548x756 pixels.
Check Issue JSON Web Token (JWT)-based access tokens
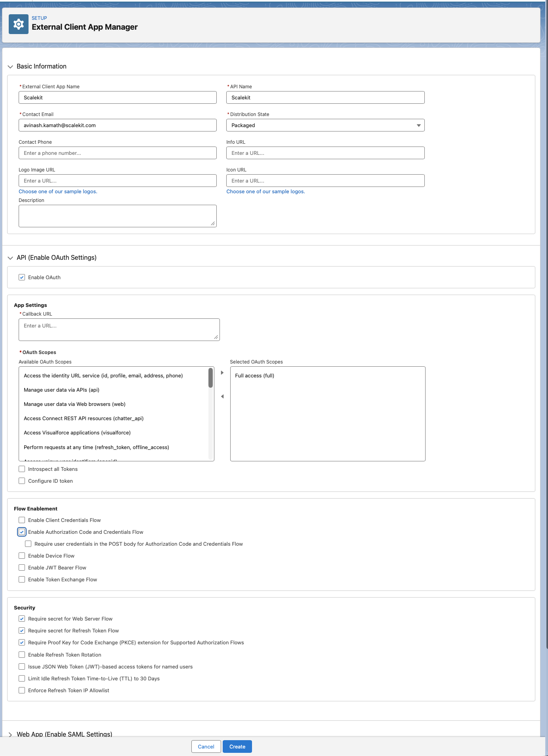point(22,666)
